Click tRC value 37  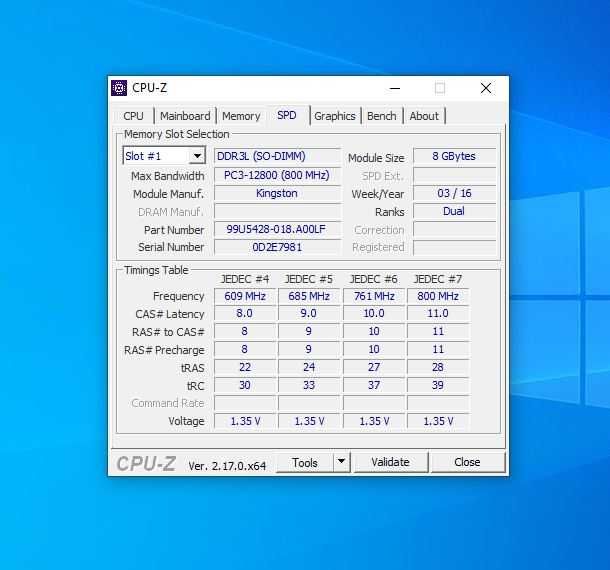374,385
